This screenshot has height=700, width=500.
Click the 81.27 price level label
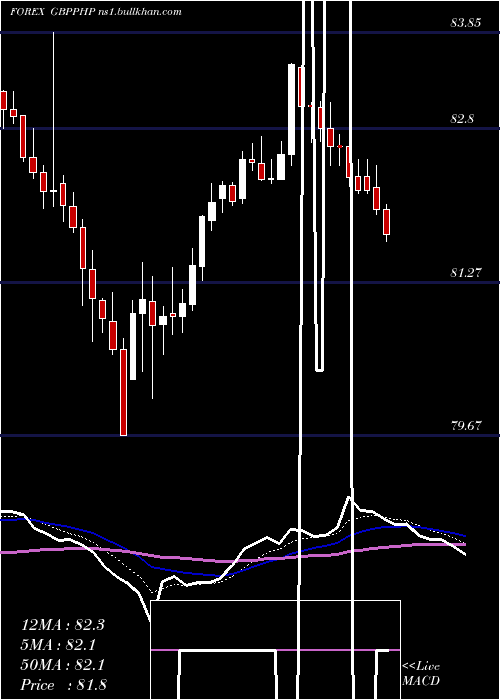click(x=466, y=273)
